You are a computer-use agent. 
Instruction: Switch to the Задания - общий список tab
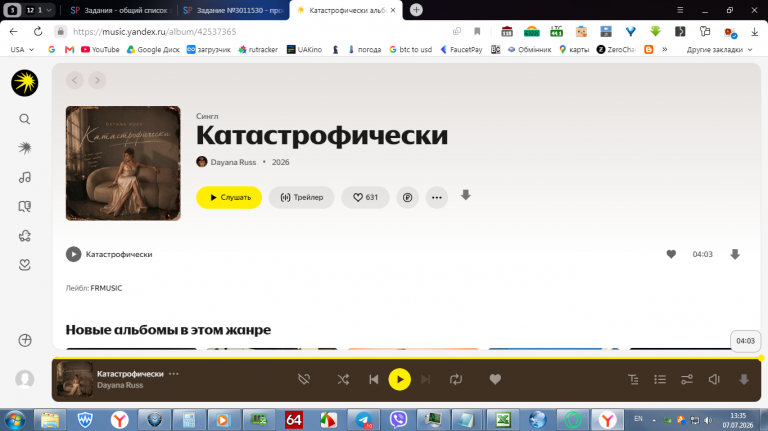pyautogui.click(x=120, y=10)
